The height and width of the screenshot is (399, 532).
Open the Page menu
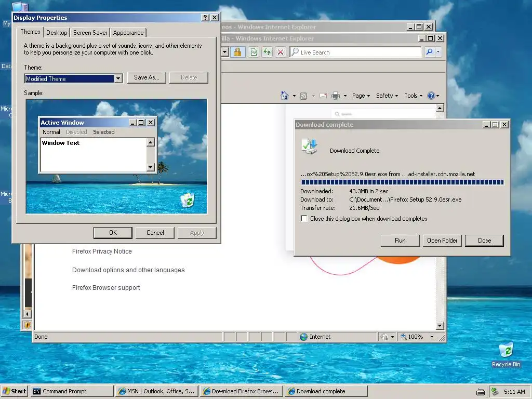coord(361,96)
